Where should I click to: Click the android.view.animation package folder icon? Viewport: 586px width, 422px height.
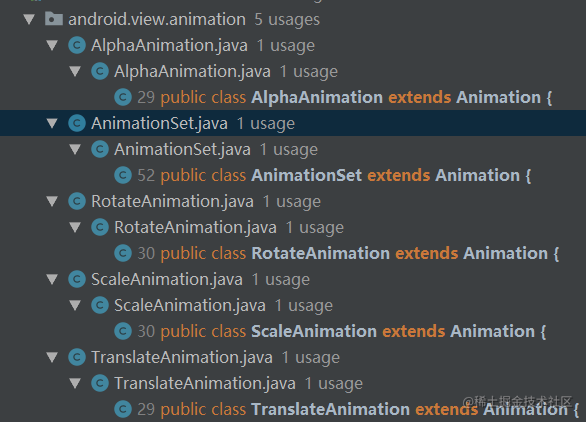[54, 19]
